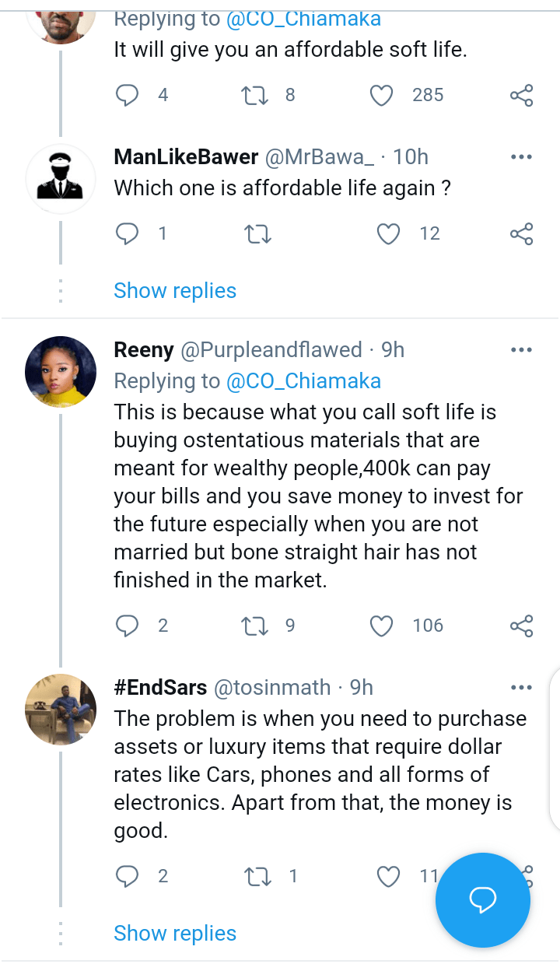The image size is (560, 971).
Task: Retweet Reeny's tweet
Action: point(254,626)
